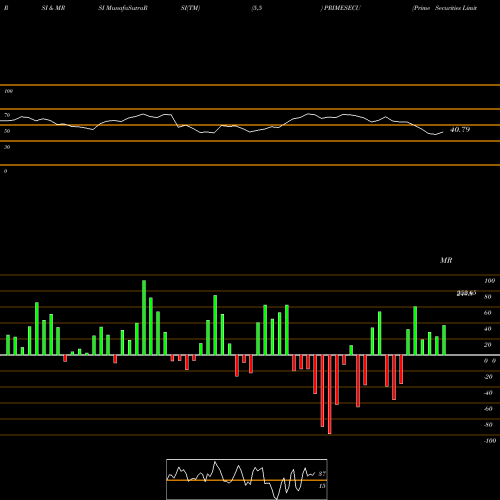Click the last green bar at right end
This screenshot has height=500, width=500.
pyautogui.click(x=444, y=340)
